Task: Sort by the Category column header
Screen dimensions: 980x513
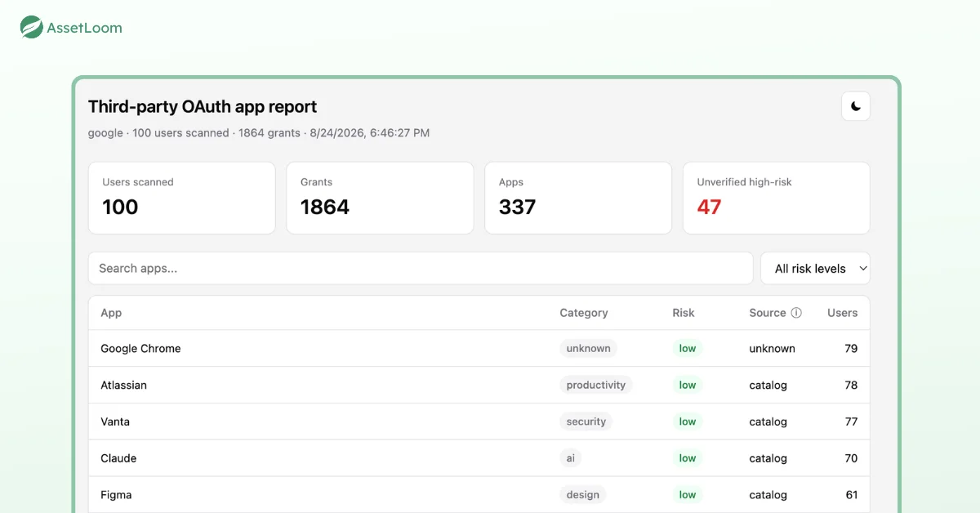Action: pyautogui.click(x=584, y=313)
